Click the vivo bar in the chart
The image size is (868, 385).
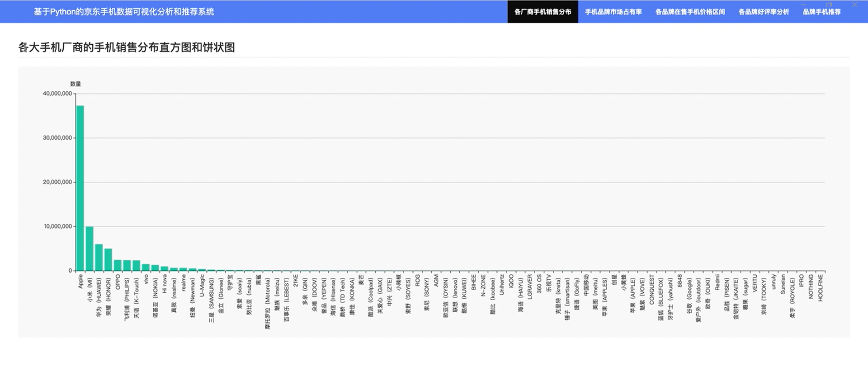tap(146, 267)
